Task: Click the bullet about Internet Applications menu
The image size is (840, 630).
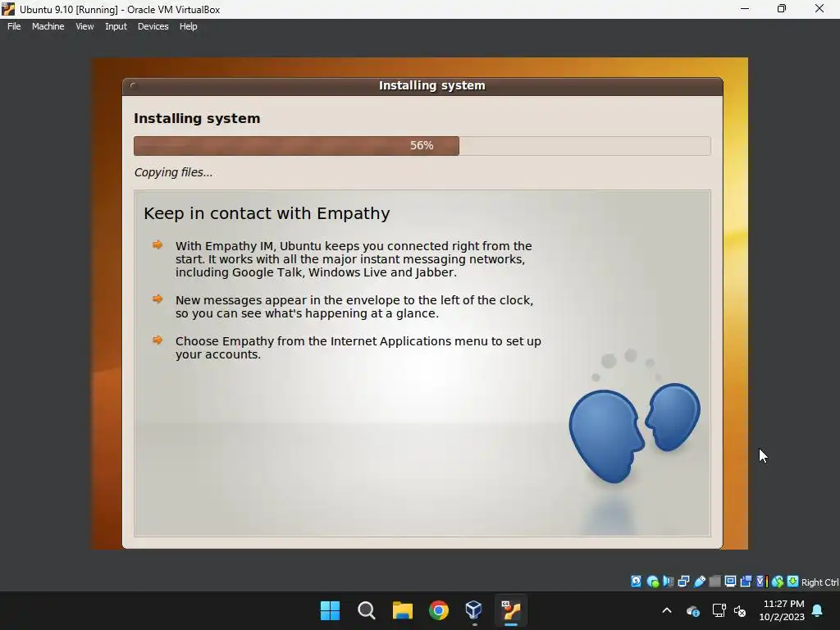Action: [358, 348]
